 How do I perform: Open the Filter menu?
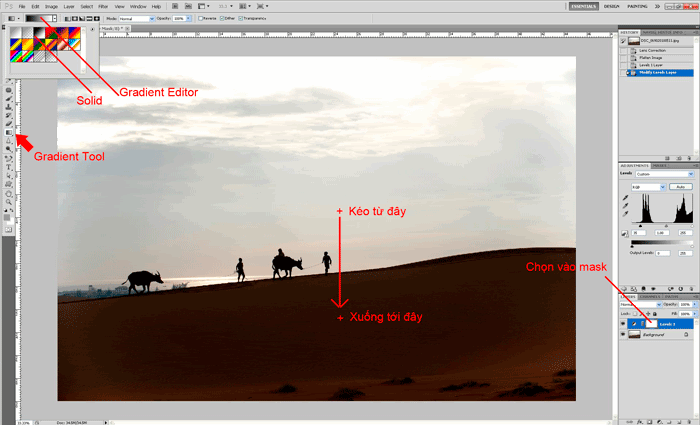[x=103, y=6]
